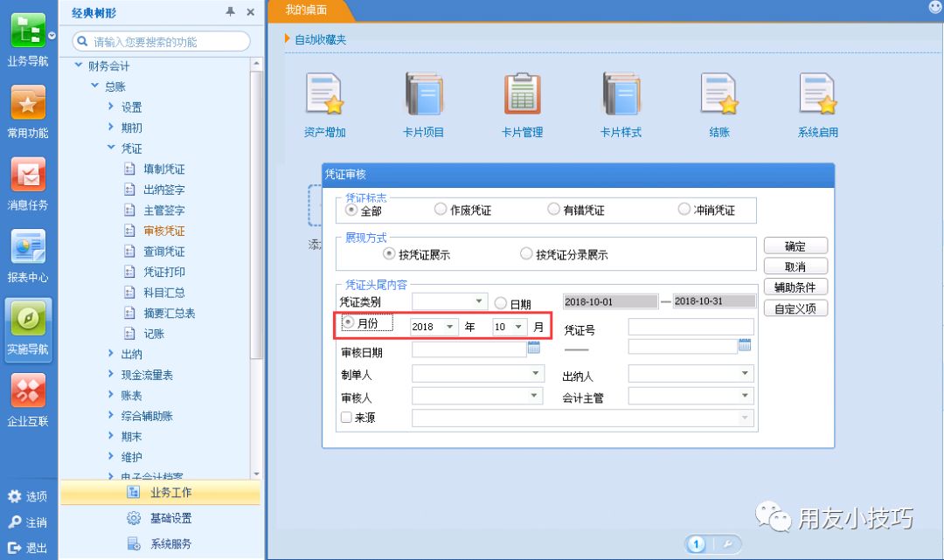Open 企业互联 icon
The image size is (944, 560).
[28, 391]
